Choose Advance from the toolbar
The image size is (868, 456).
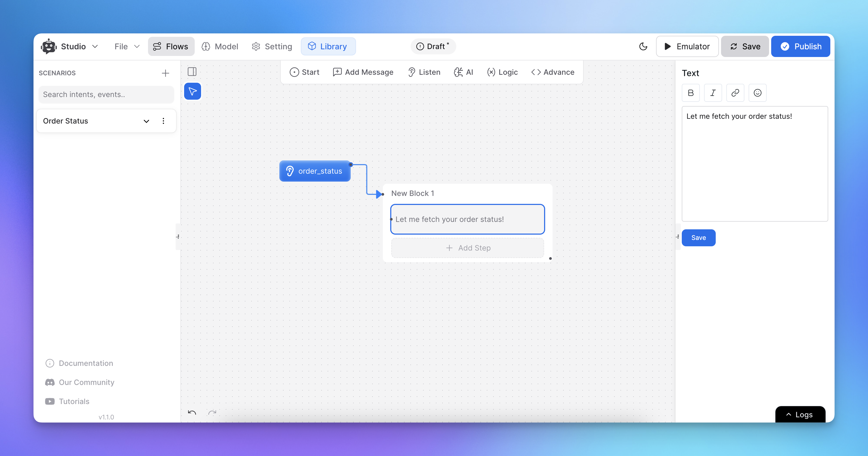[553, 72]
